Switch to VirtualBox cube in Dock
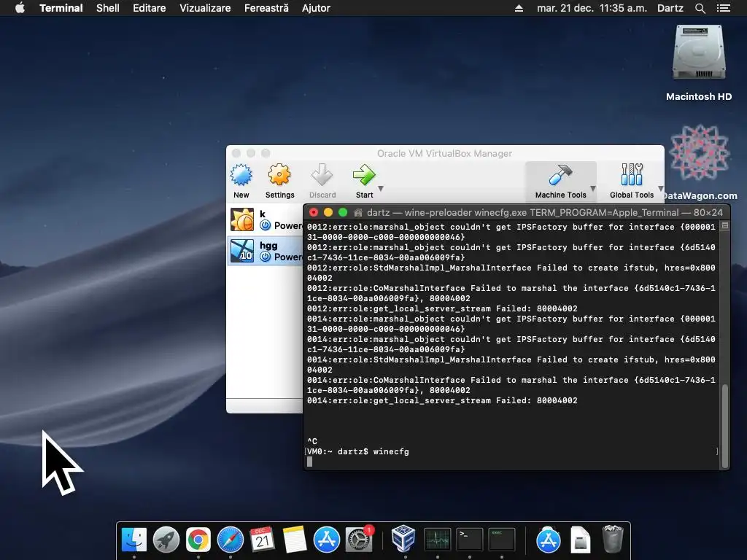Screen dimensions: 747x560 (x=403, y=539)
